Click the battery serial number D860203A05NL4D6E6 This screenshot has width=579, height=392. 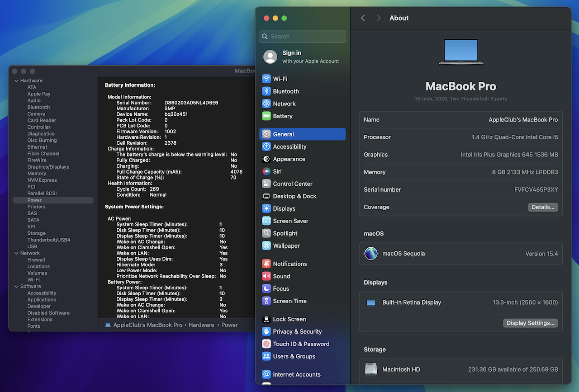point(191,103)
